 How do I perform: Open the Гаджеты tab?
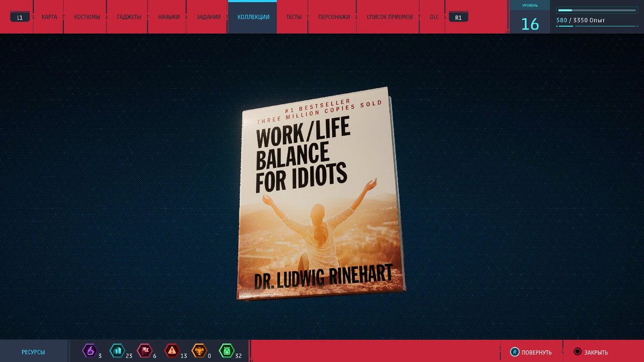tap(129, 17)
